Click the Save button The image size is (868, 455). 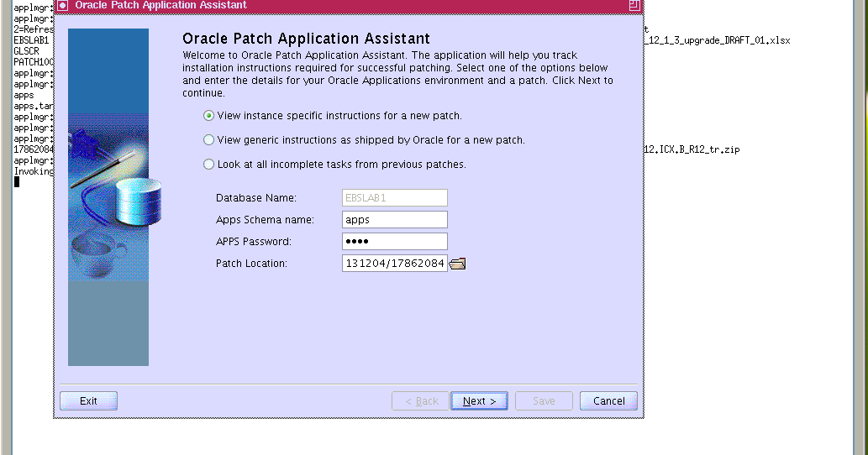point(544,400)
